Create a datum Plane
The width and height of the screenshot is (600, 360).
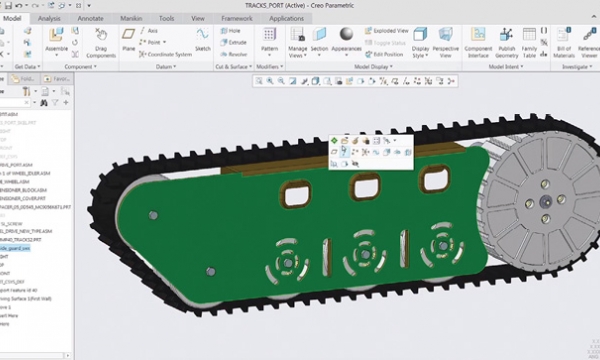tap(128, 39)
